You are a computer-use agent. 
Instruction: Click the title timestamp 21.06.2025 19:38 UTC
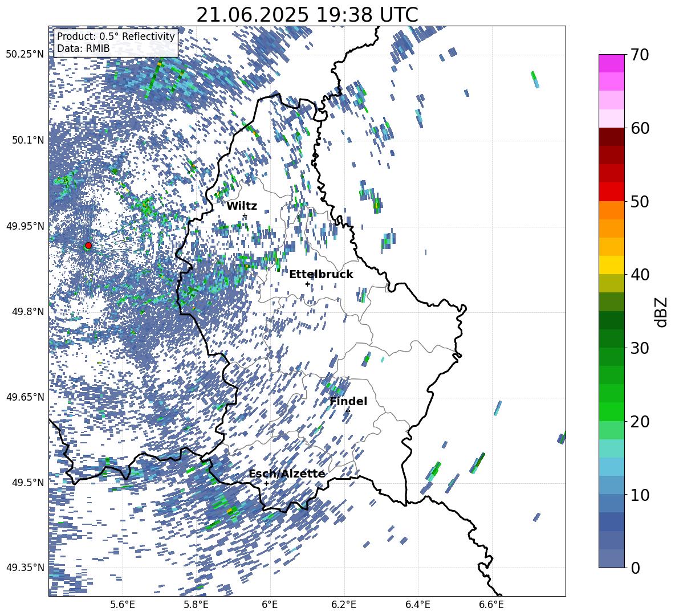coord(307,15)
